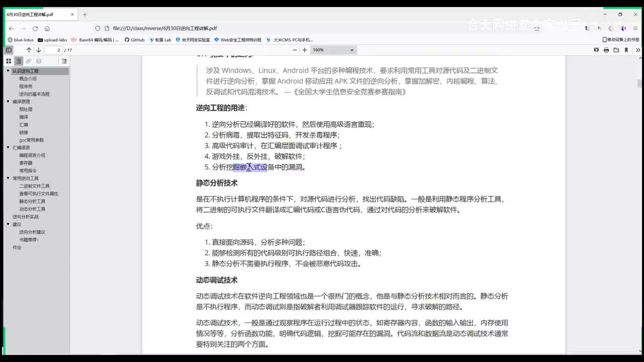Open the PDF tools overflow menu
This screenshot has height=362, width=644.
[x=638, y=50]
